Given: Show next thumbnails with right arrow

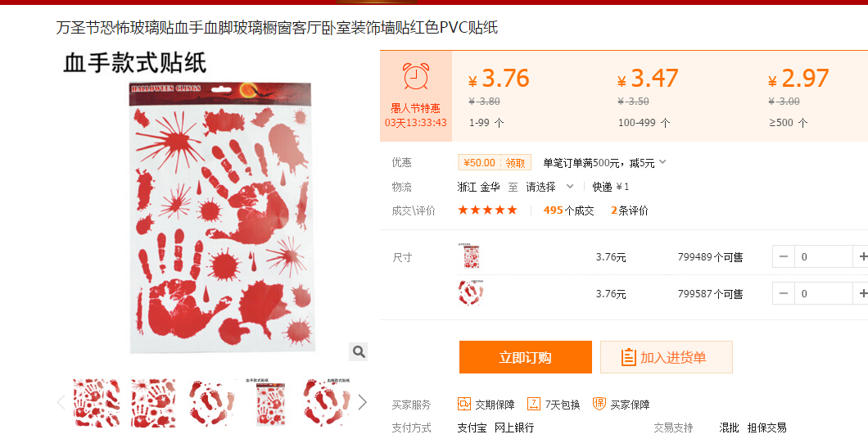Looking at the screenshot, I should tap(363, 402).
